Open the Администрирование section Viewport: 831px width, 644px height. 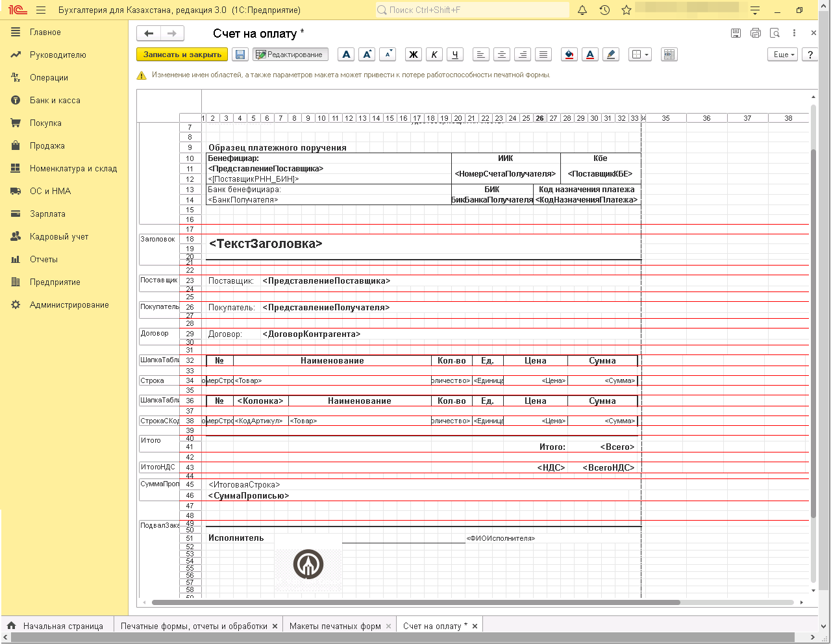coord(69,304)
